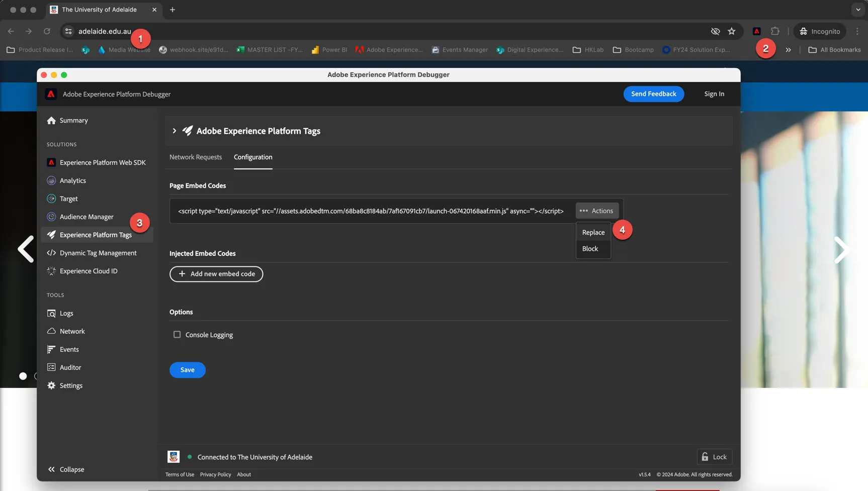Choose Block from the Actions menu
Viewport: 868px width, 491px height.
pos(593,249)
